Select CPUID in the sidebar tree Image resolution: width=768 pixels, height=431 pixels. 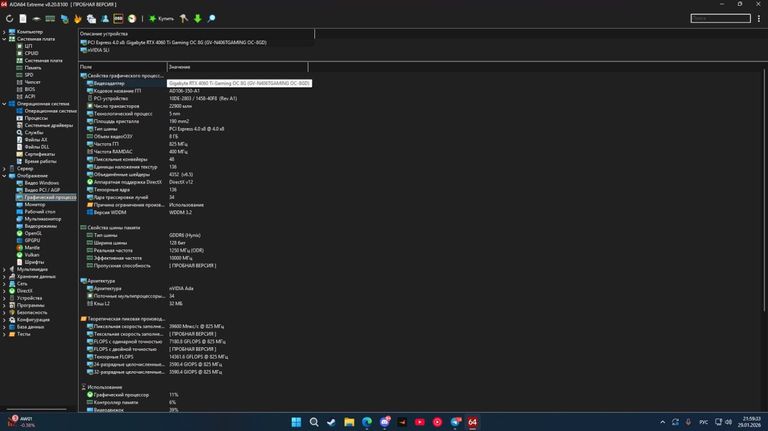point(31,53)
